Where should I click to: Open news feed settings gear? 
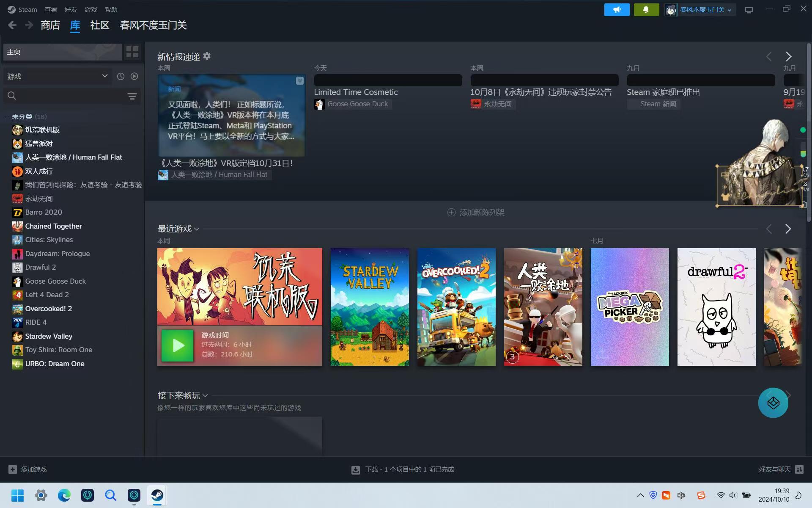[x=207, y=56]
